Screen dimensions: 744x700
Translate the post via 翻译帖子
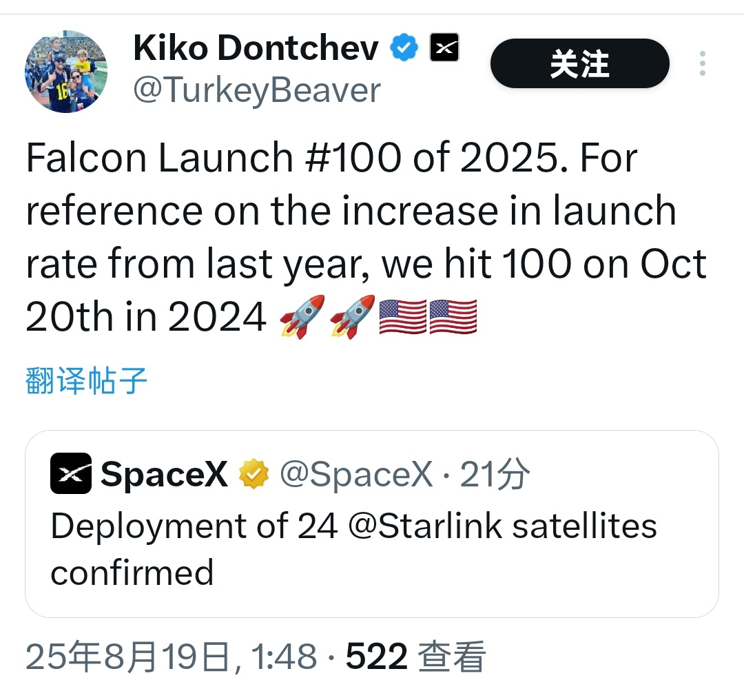[86, 380]
